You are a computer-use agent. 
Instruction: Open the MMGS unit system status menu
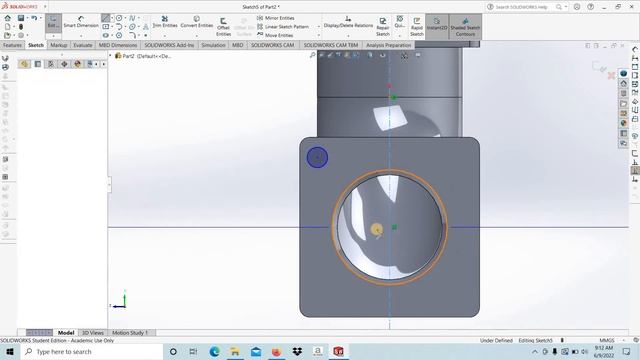point(607,340)
